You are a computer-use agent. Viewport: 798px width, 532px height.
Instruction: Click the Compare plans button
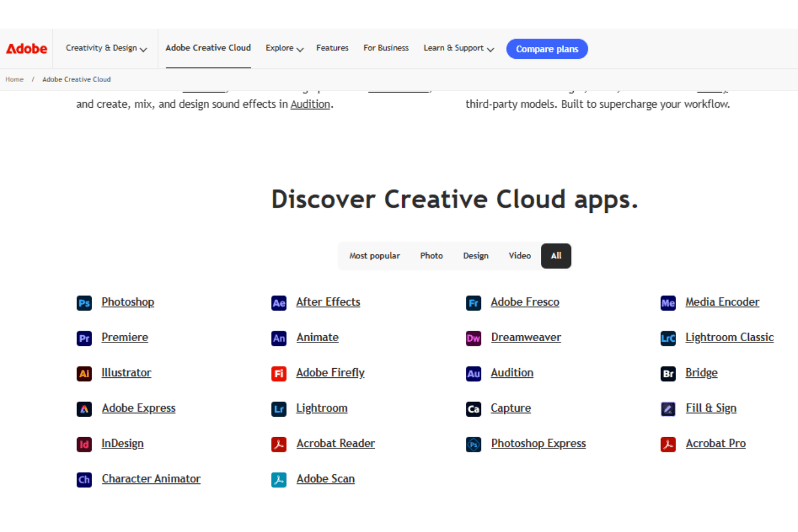point(547,49)
